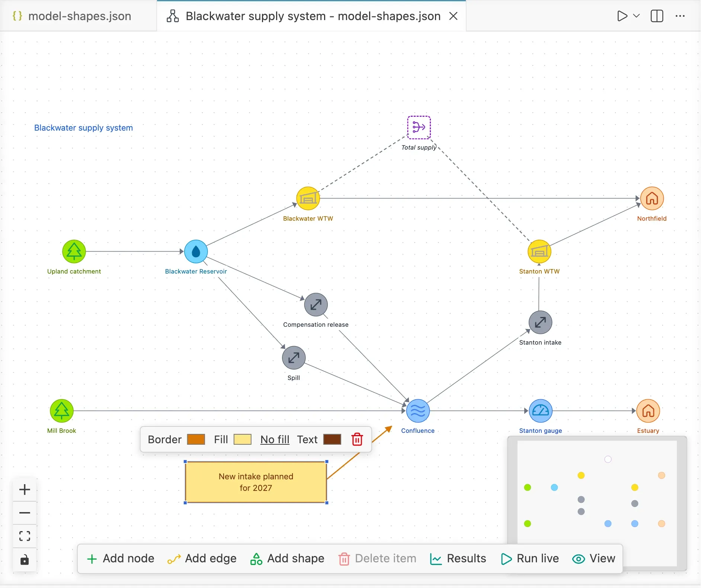Click the Add edge button
Viewport: 701px width, 588px height.
click(202, 559)
